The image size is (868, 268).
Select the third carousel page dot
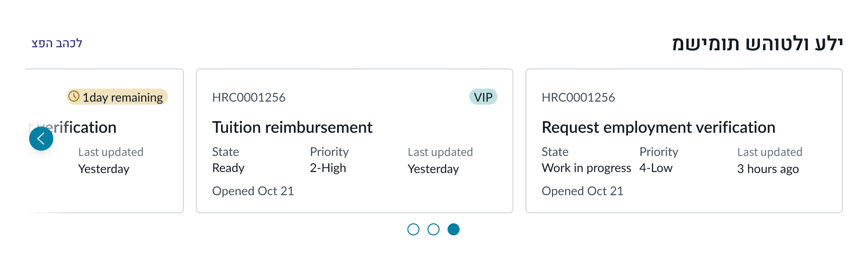[454, 229]
